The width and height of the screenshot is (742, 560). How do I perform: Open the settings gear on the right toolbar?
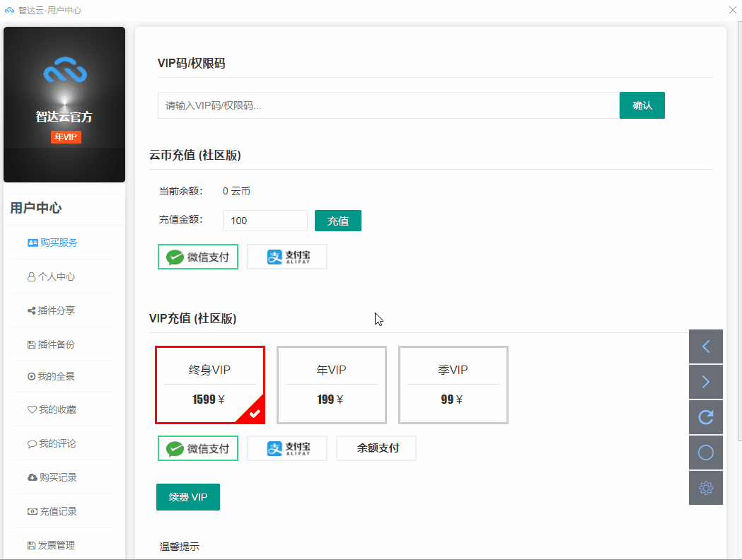click(x=705, y=487)
